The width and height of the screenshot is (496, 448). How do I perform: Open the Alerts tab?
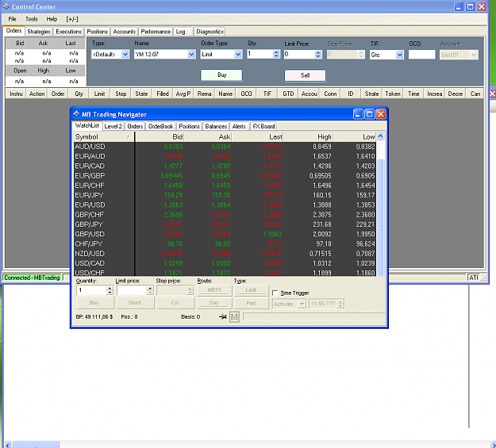[x=239, y=126]
